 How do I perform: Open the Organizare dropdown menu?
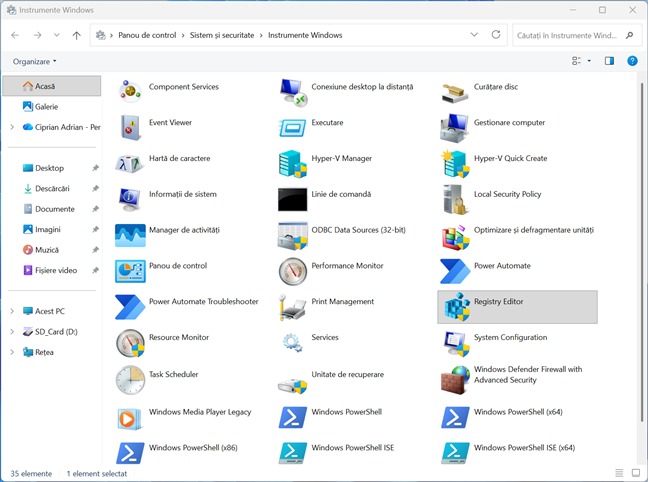point(34,62)
